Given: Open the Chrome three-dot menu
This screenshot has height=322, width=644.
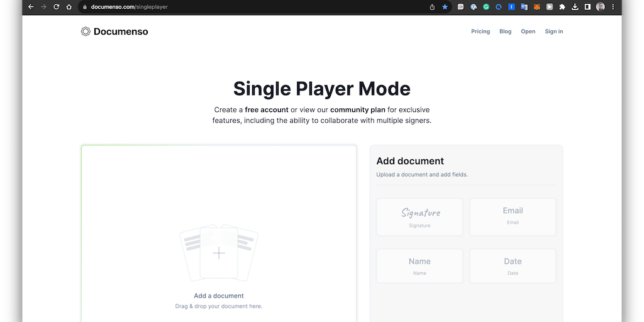Looking at the screenshot, I should coord(613,7).
